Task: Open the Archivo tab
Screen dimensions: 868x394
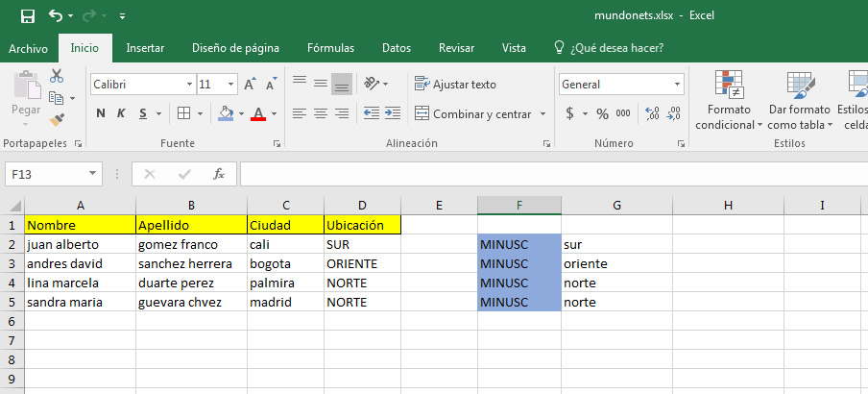Action: [x=28, y=48]
